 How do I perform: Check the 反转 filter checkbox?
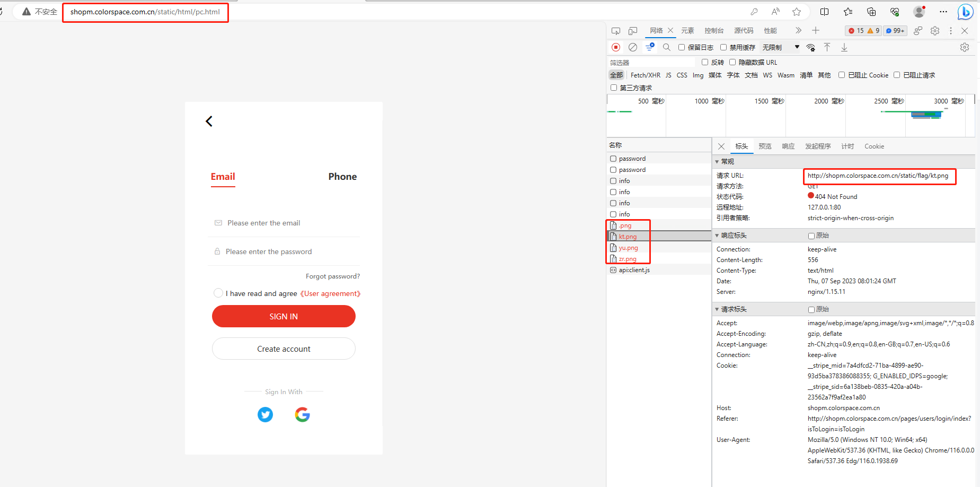[x=705, y=62]
